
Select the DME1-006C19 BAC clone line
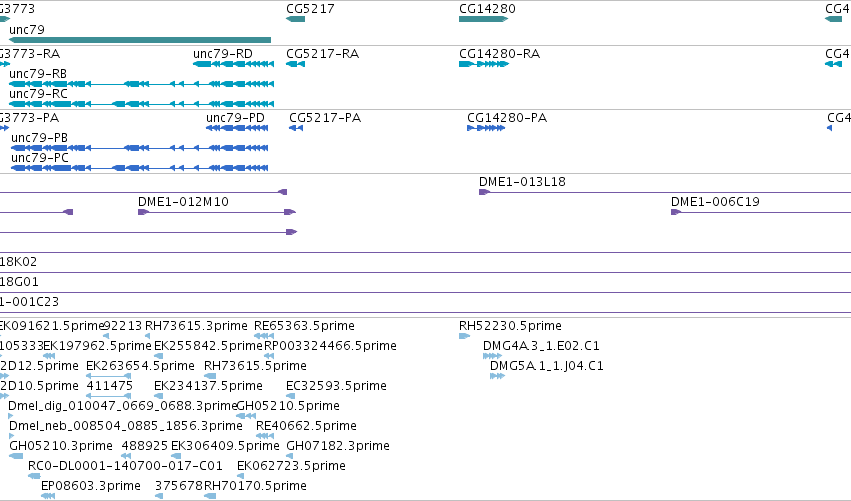pyautogui.click(x=761, y=212)
